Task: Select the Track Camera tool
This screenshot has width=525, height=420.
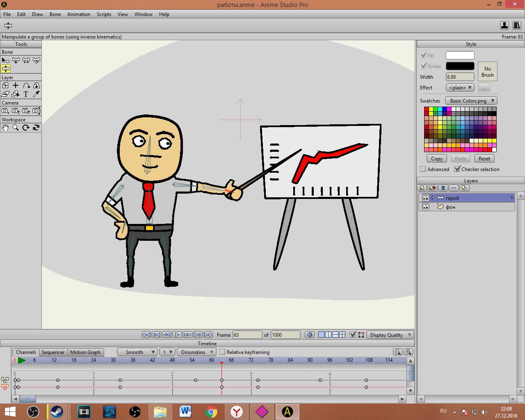Action: (5, 111)
